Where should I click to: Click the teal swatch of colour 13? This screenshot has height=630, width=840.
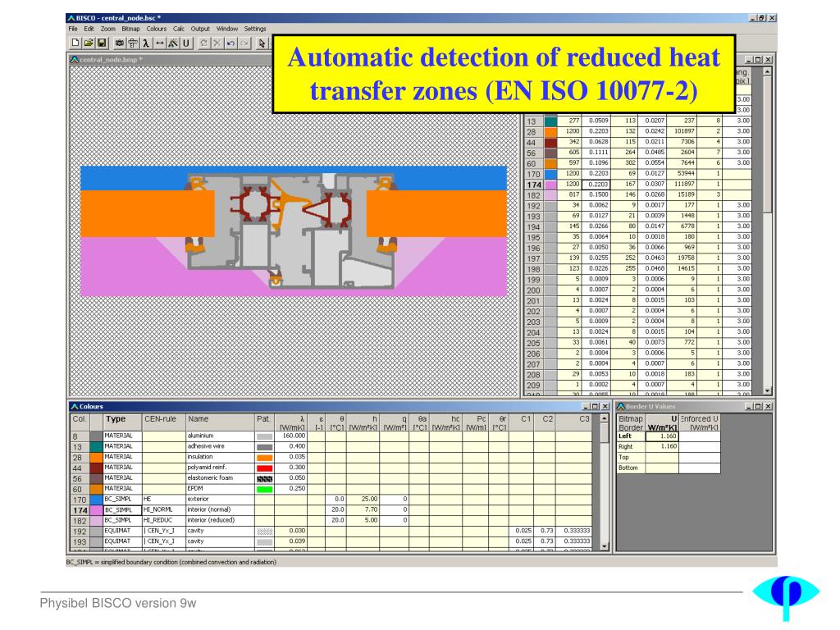coord(96,447)
